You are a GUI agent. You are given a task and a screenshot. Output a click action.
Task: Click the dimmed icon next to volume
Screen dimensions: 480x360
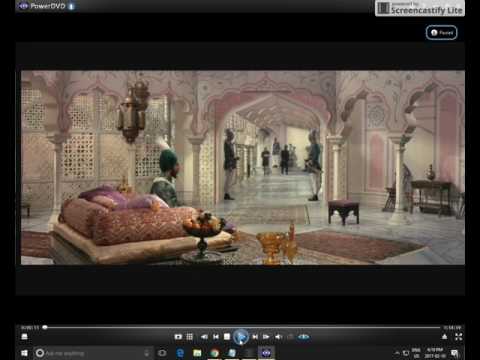pos(291,337)
